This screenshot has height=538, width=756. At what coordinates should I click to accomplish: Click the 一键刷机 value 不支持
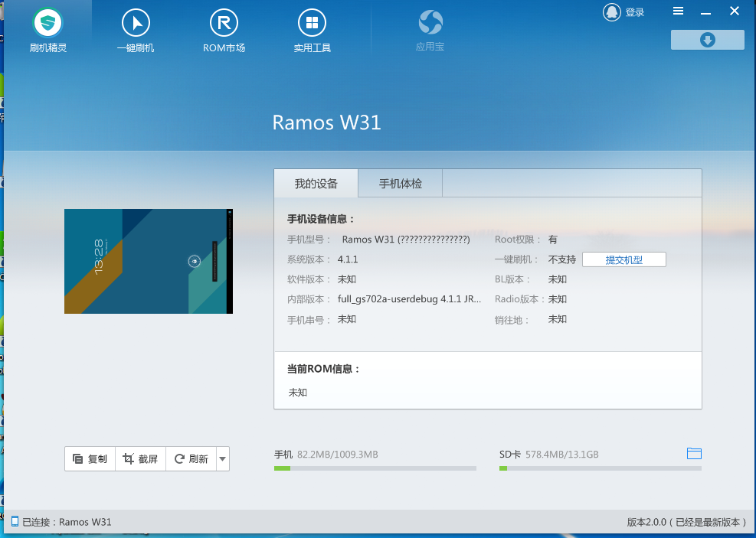(x=562, y=259)
